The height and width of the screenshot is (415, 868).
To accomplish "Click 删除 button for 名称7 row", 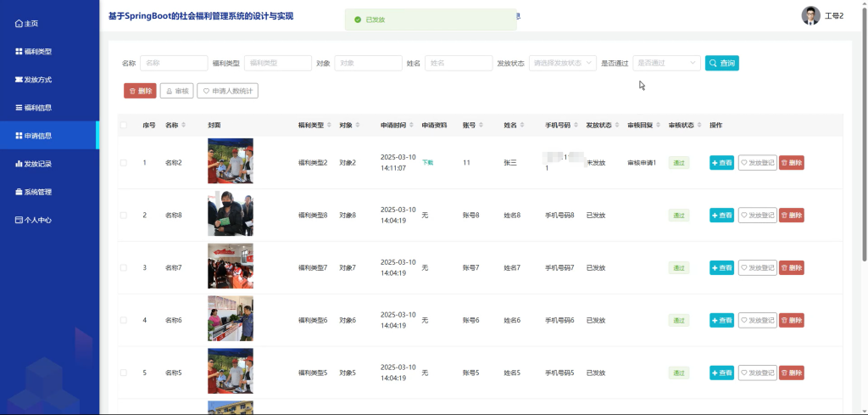I will coord(792,267).
